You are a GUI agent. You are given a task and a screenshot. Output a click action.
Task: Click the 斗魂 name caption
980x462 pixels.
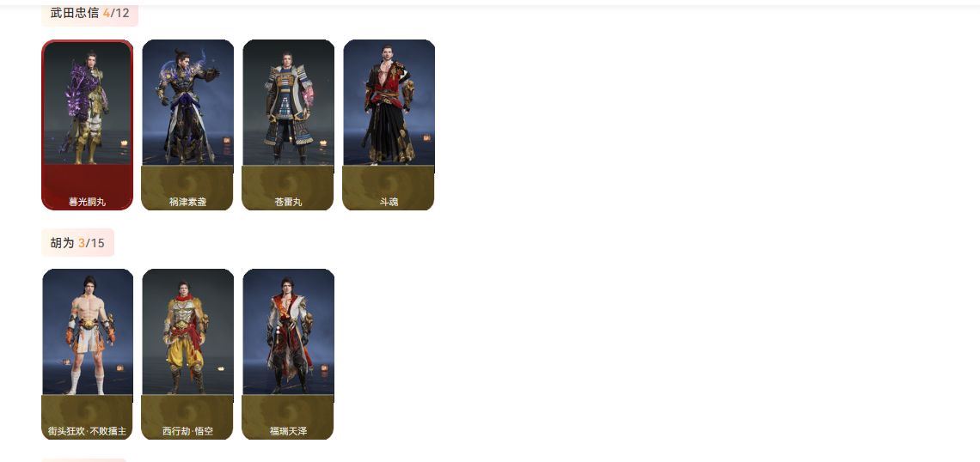coord(389,202)
